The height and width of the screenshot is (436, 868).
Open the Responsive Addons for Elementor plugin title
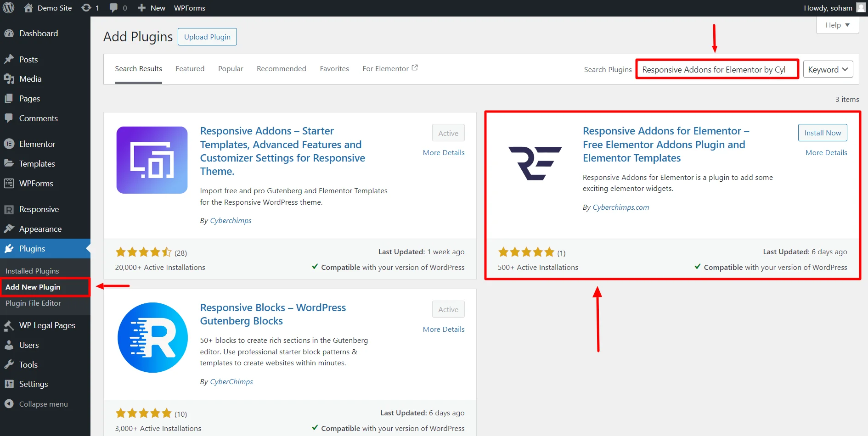(x=666, y=145)
